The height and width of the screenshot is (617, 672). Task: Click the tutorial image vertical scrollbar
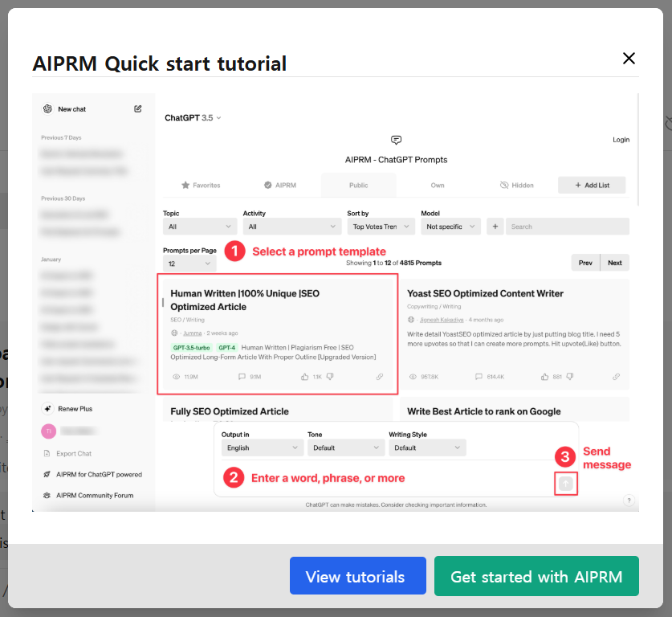click(638, 149)
